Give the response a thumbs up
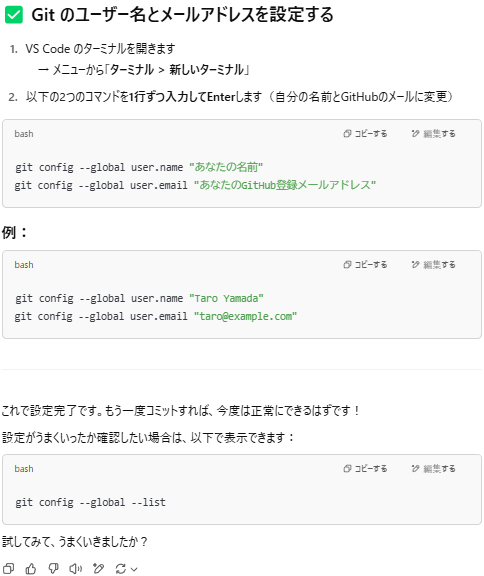This screenshot has width=484, height=576. click(x=31, y=569)
